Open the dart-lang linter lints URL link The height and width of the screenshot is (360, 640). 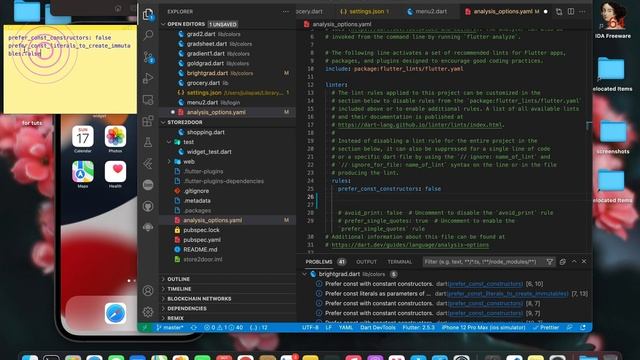point(420,125)
